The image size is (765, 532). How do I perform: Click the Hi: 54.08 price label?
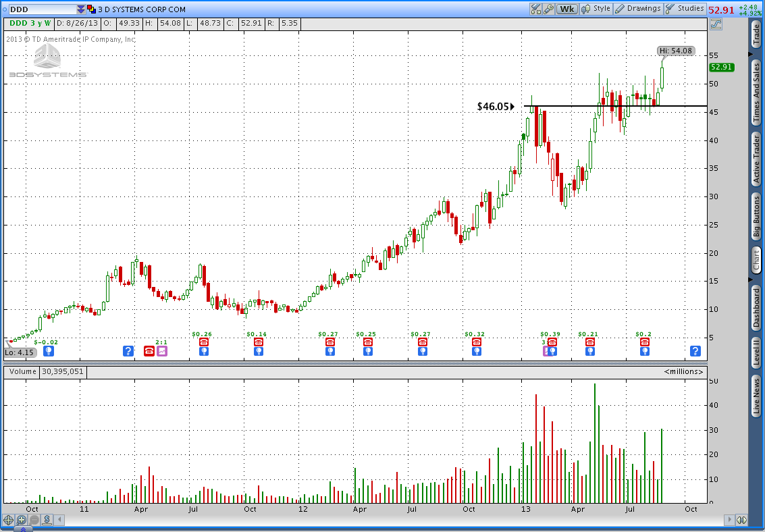[675, 50]
